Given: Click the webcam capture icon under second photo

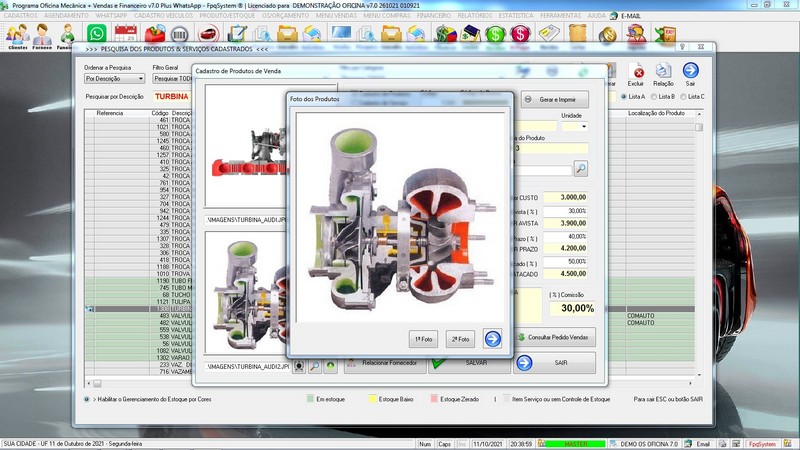Looking at the screenshot, I should 299,366.
